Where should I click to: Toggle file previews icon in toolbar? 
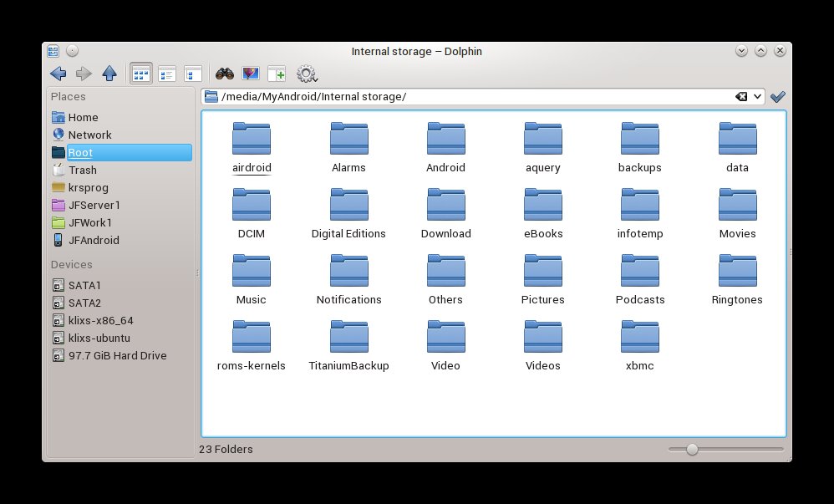[251, 74]
